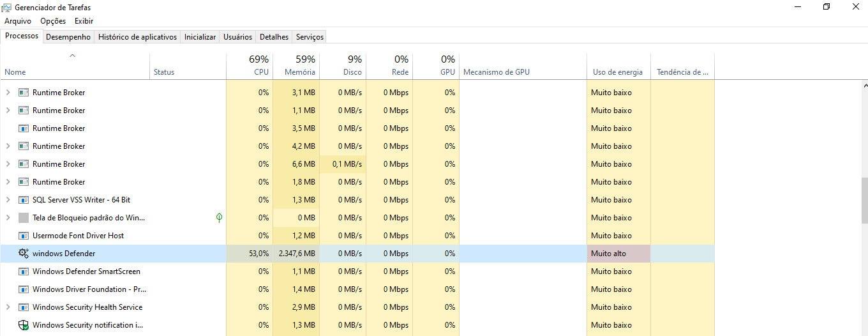Open the Opções menu
The height and width of the screenshot is (336, 868).
click(x=53, y=21)
